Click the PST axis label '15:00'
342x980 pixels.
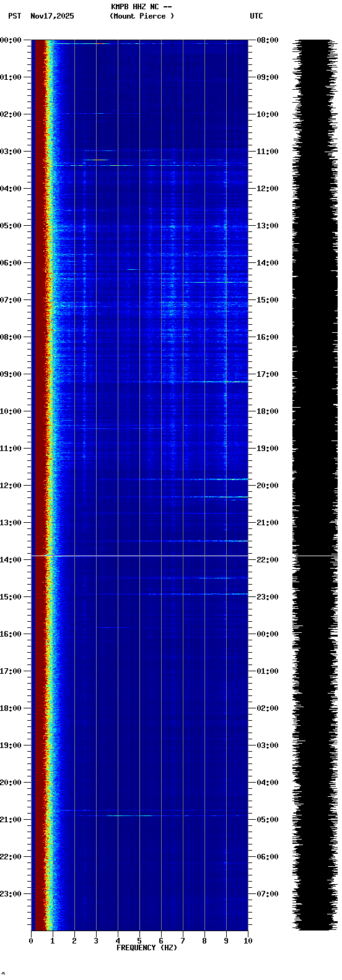pos(11,597)
